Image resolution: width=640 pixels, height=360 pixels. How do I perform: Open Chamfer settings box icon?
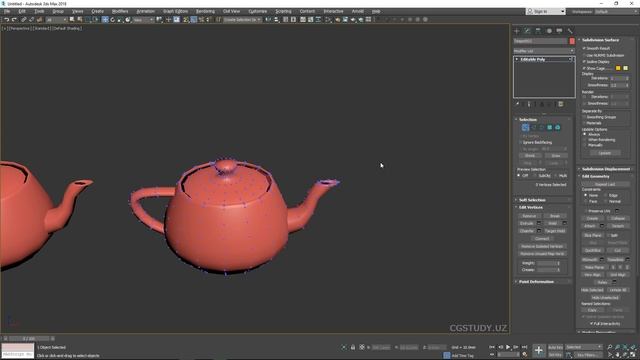pos(539,231)
